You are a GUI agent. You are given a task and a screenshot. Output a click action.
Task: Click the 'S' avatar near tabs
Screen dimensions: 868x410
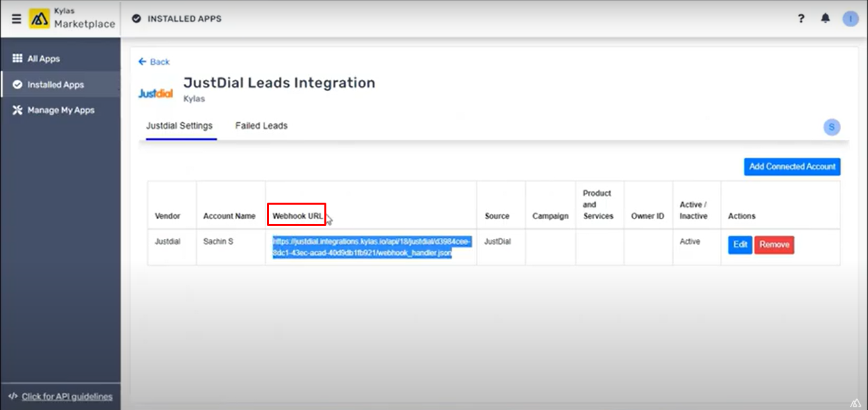(832, 127)
